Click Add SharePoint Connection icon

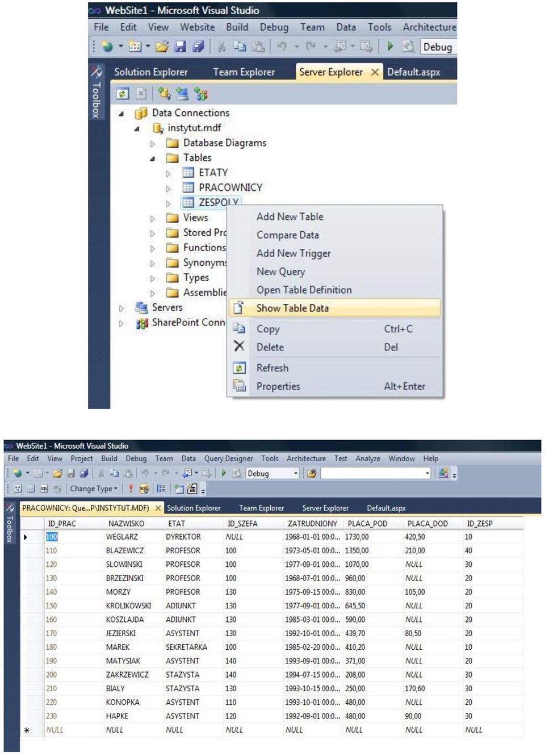[201, 94]
